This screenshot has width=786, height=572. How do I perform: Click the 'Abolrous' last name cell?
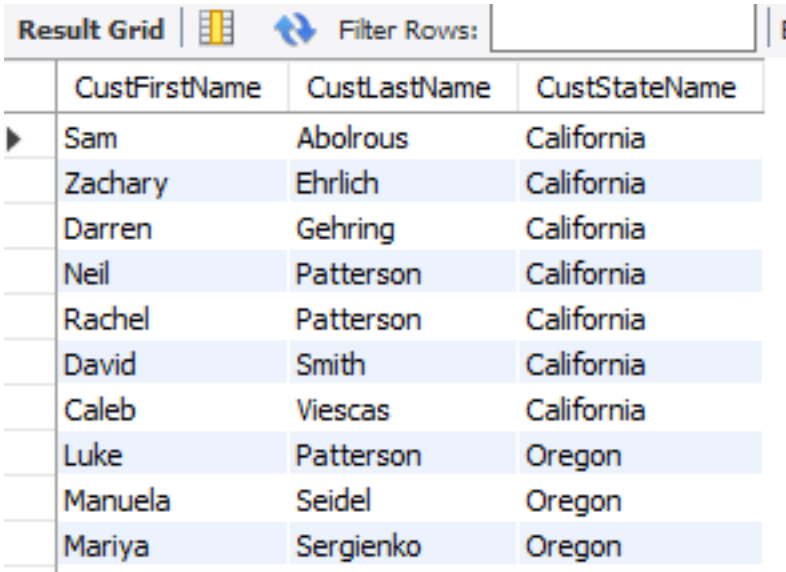pos(403,137)
